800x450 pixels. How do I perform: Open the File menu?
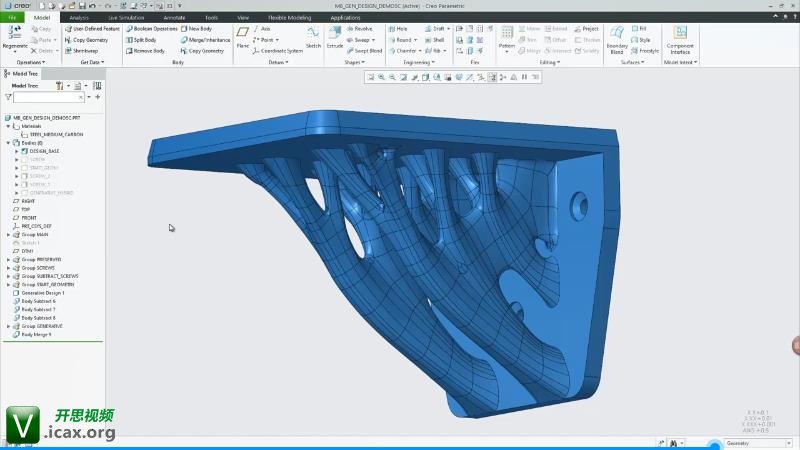click(13, 18)
